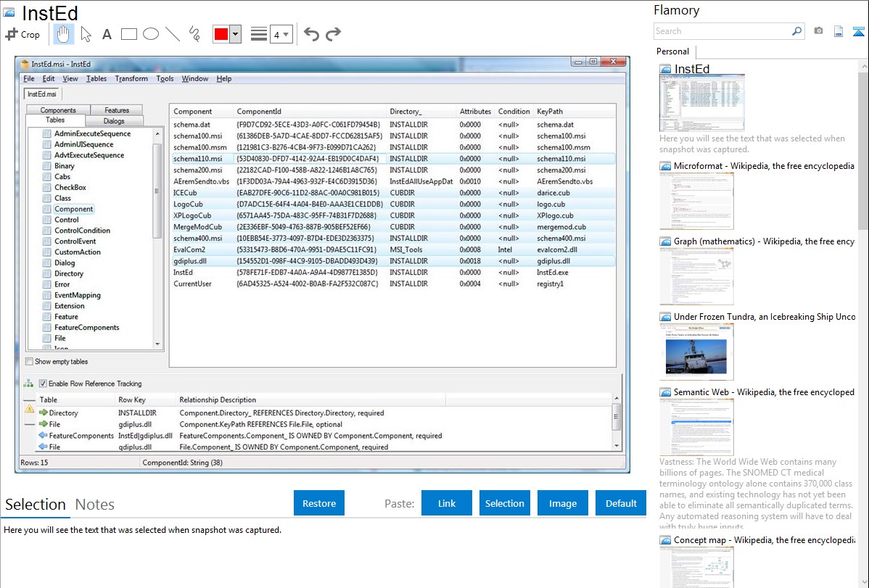Open the Microformat Wikipedia snapshot thumbnail

pyautogui.click(x=696, y=200)
